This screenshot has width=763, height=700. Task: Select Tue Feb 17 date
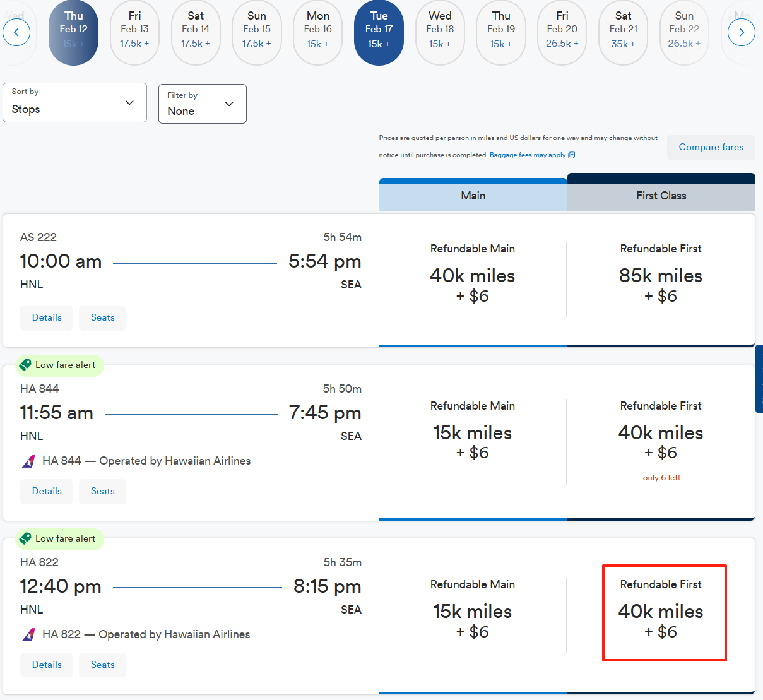pyautogui.click(x=379, y=32)
